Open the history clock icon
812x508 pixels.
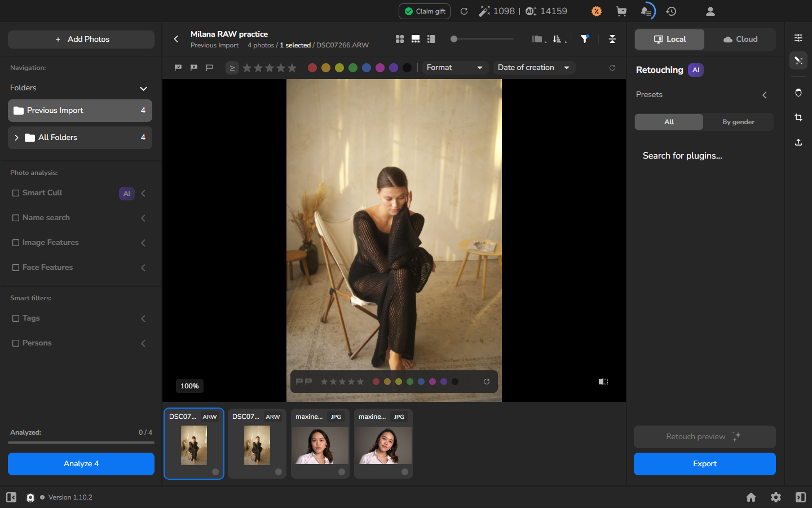[x=671, y=11]
